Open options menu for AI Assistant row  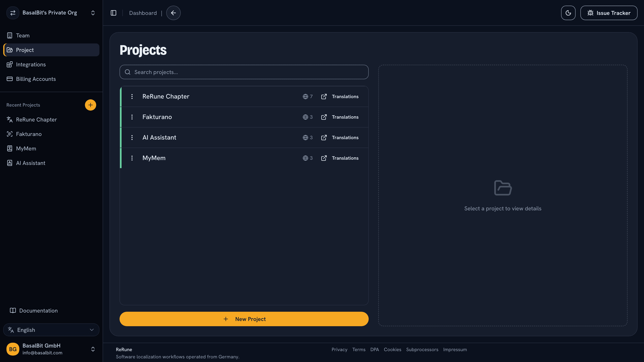(132, 137)
